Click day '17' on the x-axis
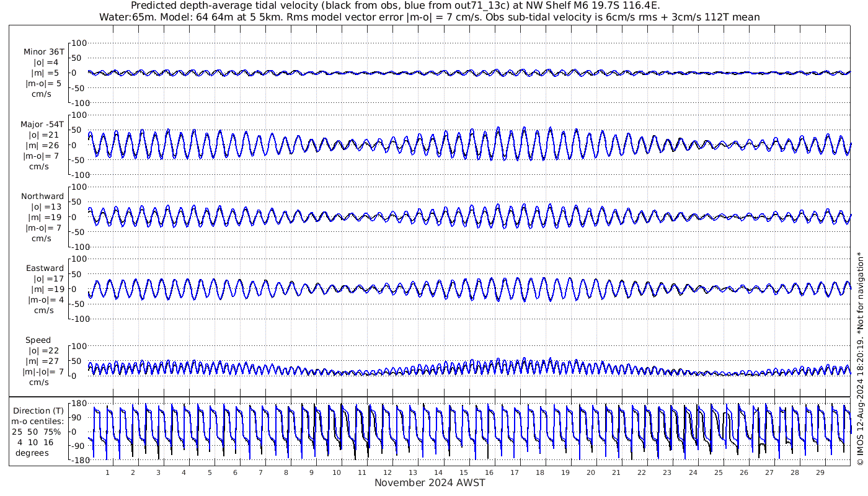 (515, 472)
